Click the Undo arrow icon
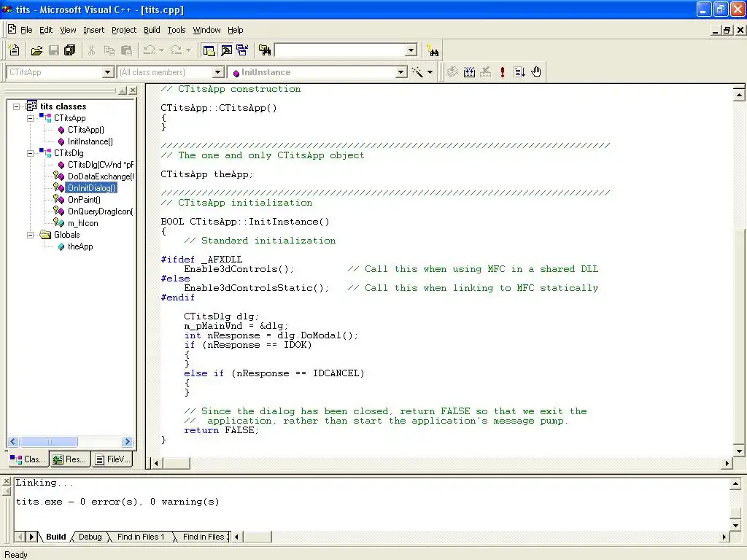The image size is (747, 560). point(150,50)
